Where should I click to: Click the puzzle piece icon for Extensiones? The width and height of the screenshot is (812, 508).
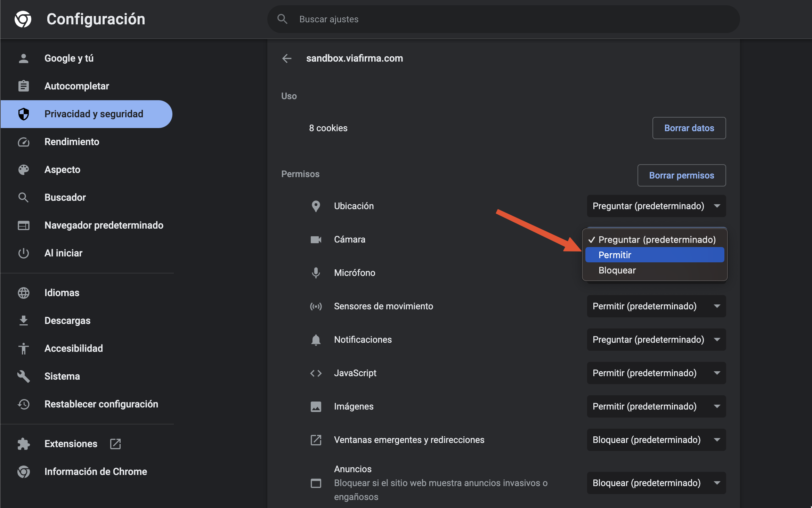pyautogui.click(x=24, y=444)
